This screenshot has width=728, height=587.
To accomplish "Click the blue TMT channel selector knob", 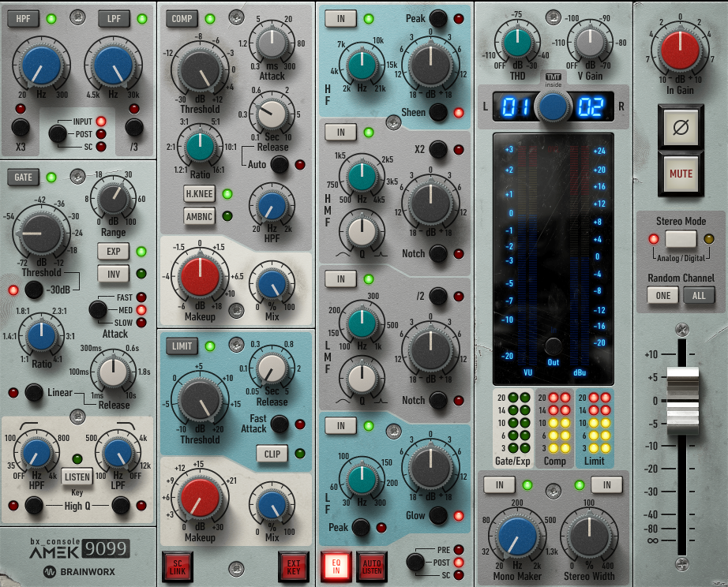I will tap(553, 107).
